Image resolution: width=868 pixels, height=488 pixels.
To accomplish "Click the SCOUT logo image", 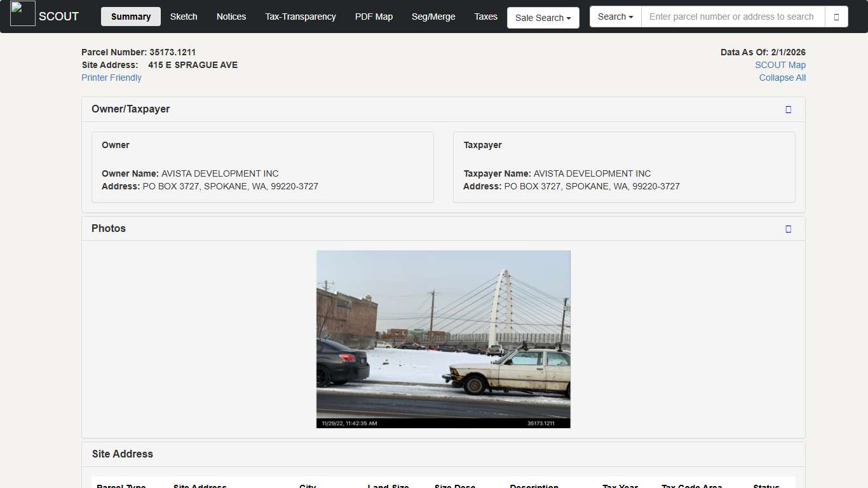I will pyautogui.click(x=22, y=13).
